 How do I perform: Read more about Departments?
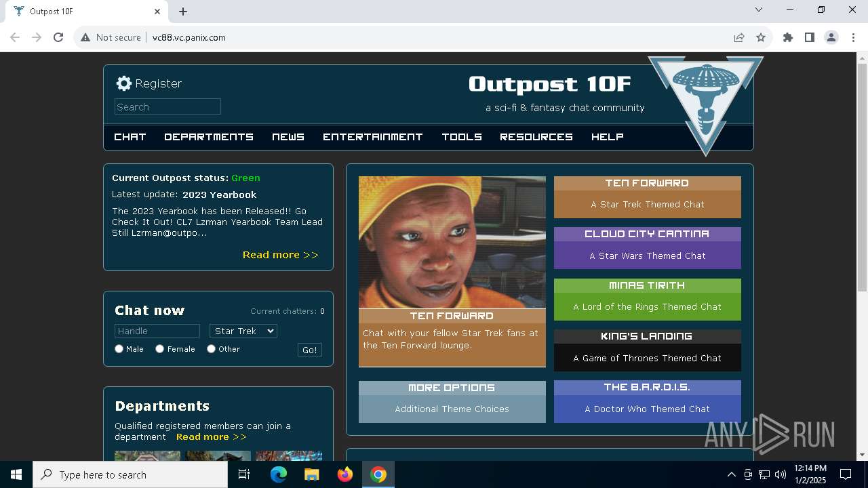coord(212,436)
